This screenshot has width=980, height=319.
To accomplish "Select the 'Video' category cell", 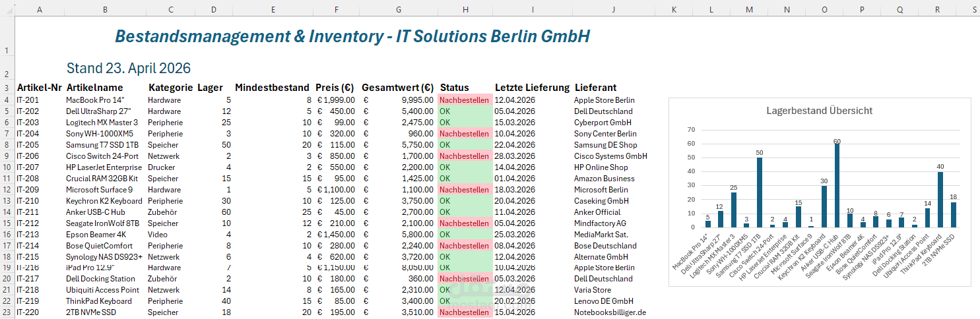I will coord(171,235).
